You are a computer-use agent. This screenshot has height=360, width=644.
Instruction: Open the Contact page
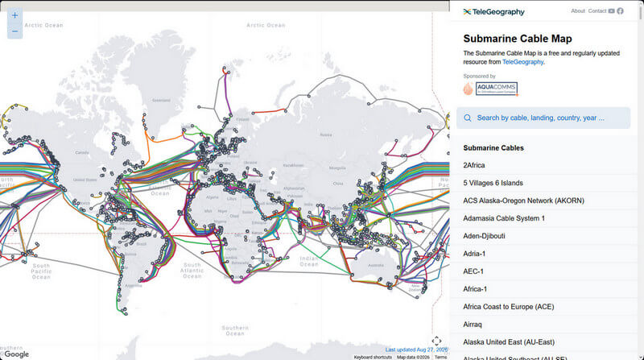597,11
